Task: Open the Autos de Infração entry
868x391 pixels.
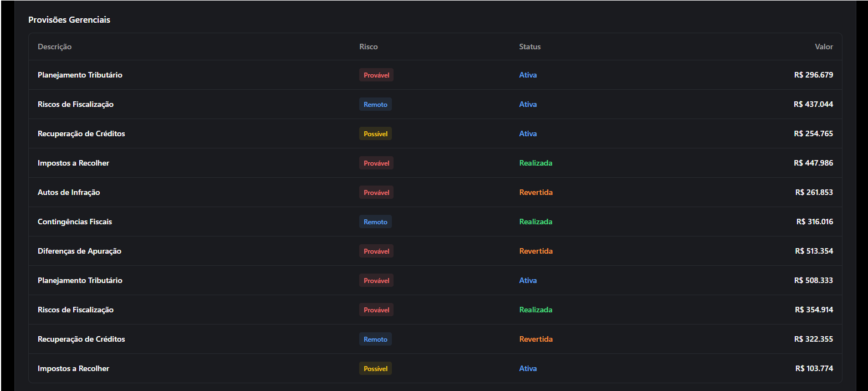Action: tap(69, 193)
